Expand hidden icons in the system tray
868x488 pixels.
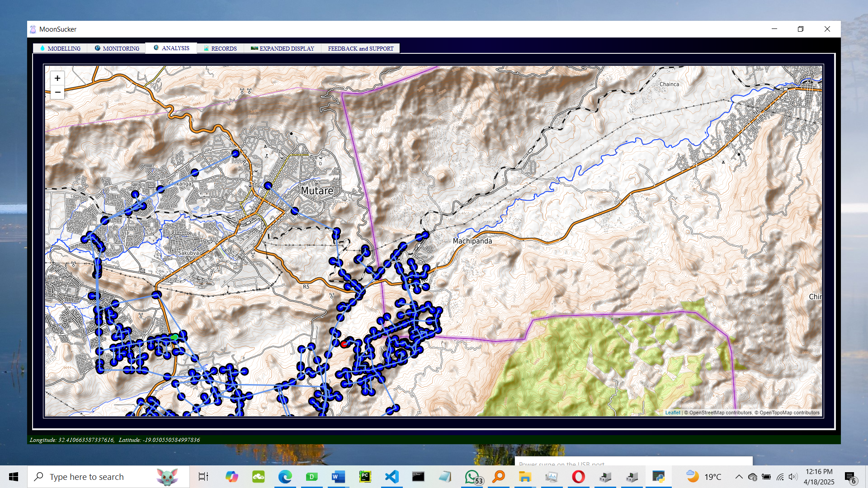(x=739, y=476)
